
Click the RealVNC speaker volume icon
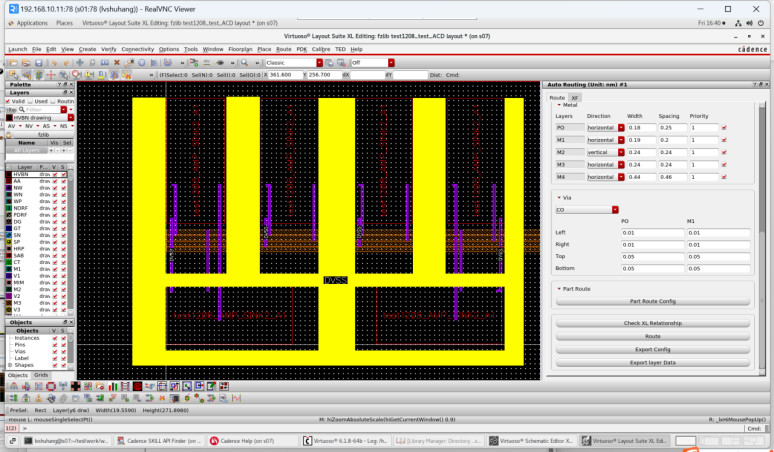[x=750, y=23]
